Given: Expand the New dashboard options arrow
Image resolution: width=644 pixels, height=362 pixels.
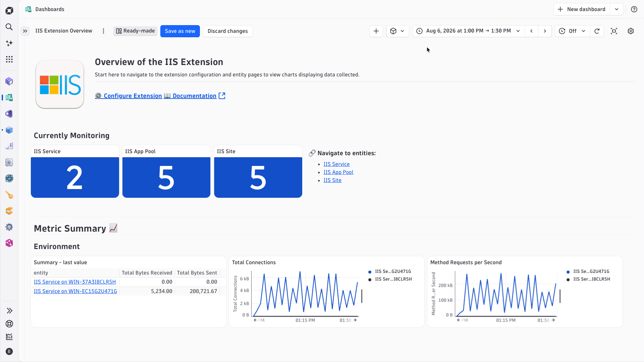Looking at the screenshot, I should (616, 9).
